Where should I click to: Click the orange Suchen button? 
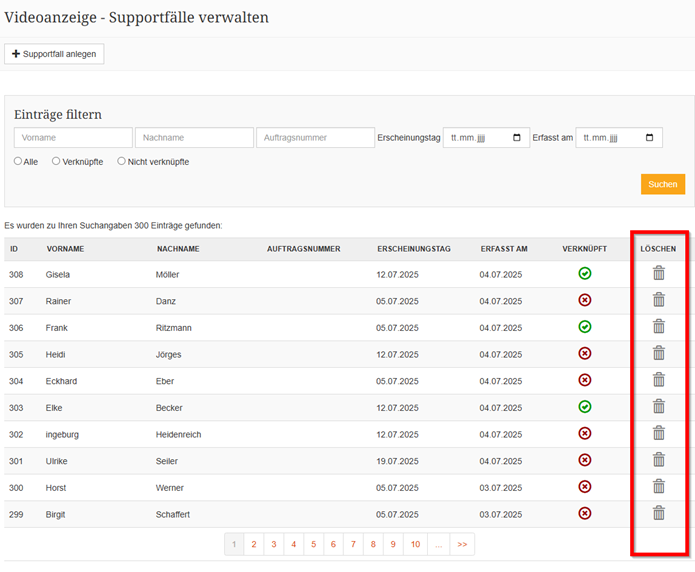[663, 184]
